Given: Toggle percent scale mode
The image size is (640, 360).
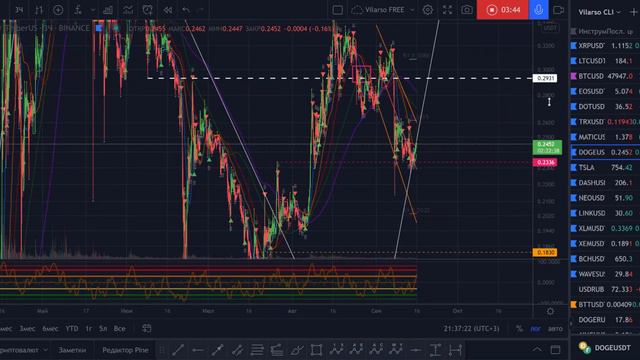Looking at the screenshot, I should click(519, 328).
